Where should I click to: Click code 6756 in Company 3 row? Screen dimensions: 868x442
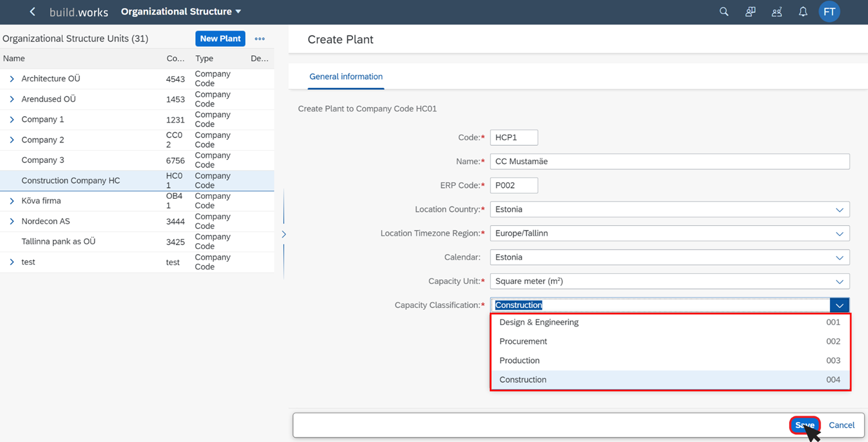[175, 160]
